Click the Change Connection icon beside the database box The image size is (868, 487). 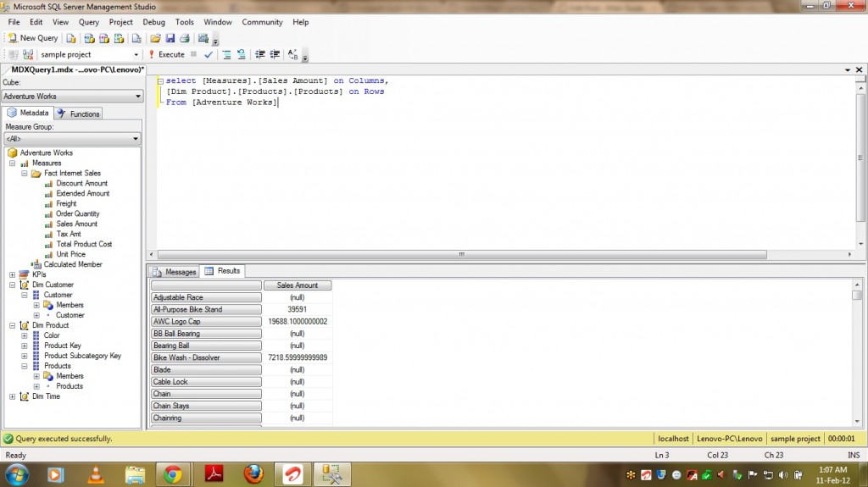pyautogui.click(x=28, y=54)
